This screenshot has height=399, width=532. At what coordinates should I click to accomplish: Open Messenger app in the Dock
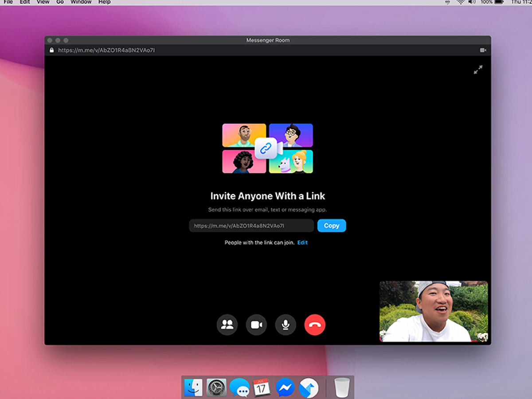click(285, 387)
